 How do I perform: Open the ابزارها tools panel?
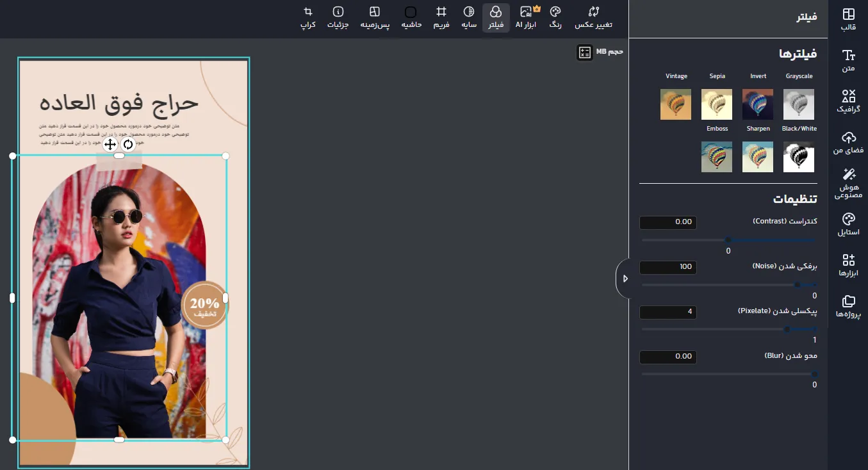(x=848, y=265)
